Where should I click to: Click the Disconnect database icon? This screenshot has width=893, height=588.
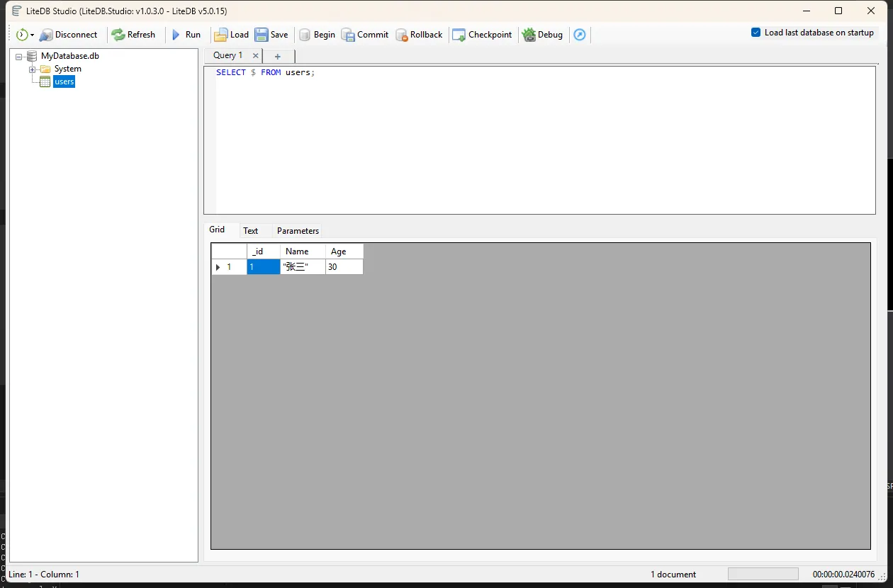[46, 35]
